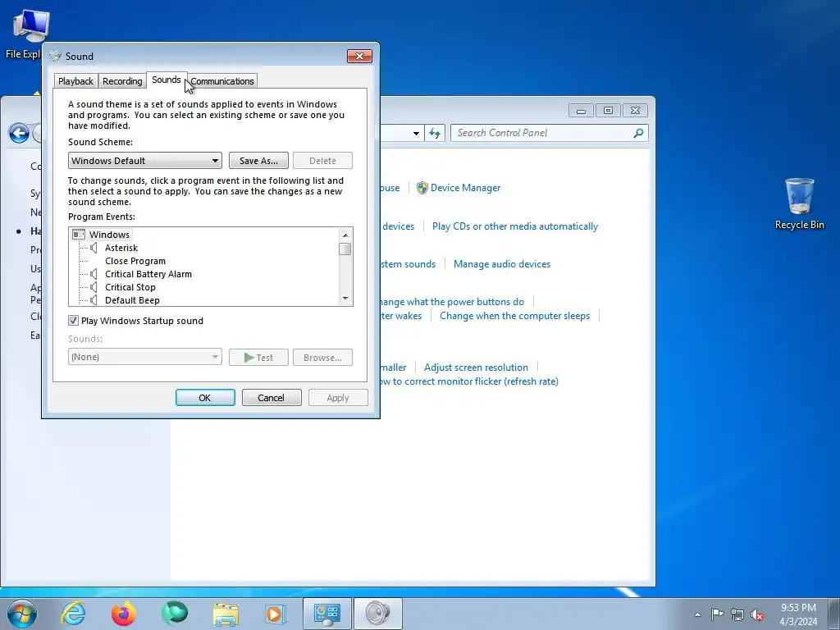
Task: Open the Device Manager link
Action: [x=466, y=188]
